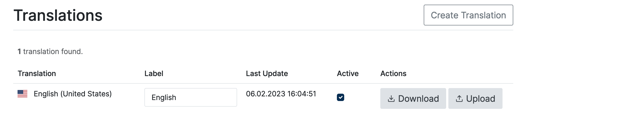This screenshot has width=644, height=113.
Task: Click the "translation found" result text
Action: pos(53,51)
